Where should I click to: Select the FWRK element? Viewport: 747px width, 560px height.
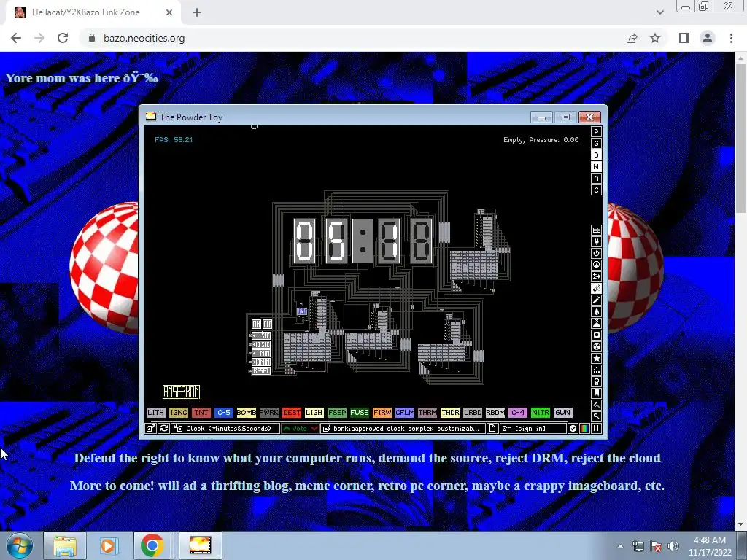coord(268,413)
